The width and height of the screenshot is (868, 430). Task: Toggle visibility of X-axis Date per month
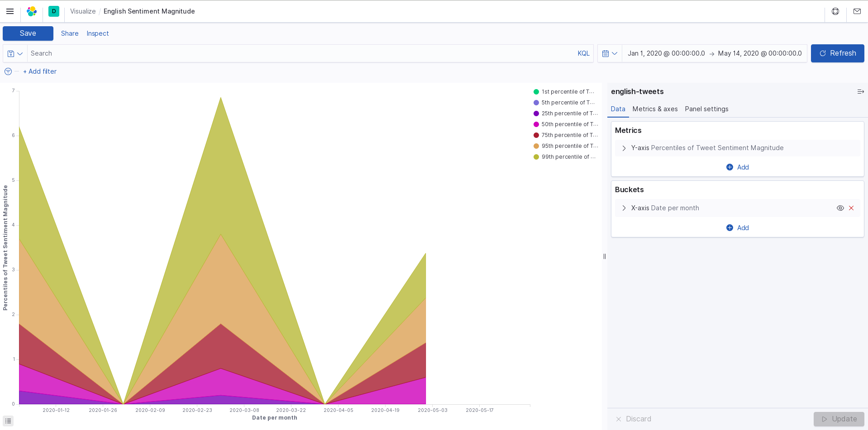coord(840,208)
